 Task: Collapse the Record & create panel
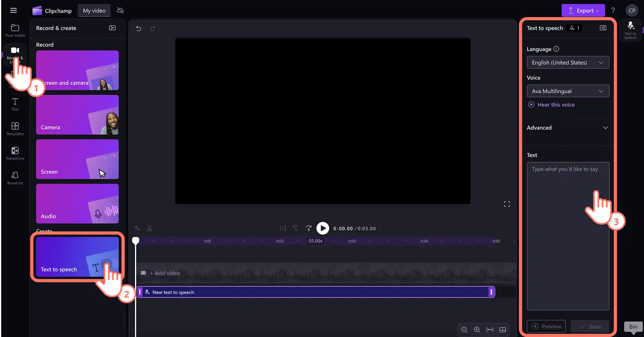[x=112, y=28]
